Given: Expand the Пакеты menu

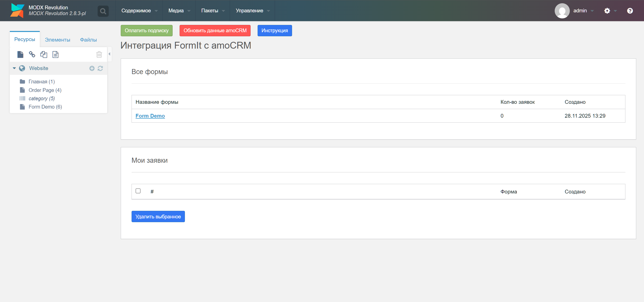Looking at the screenshot, I should click(213, 11).
